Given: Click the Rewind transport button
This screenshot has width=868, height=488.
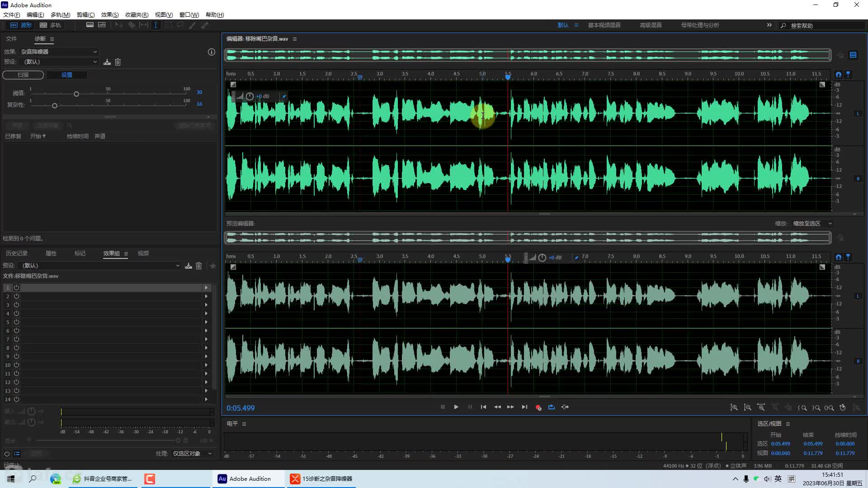Looking at the screenshot, I should 497,407.
